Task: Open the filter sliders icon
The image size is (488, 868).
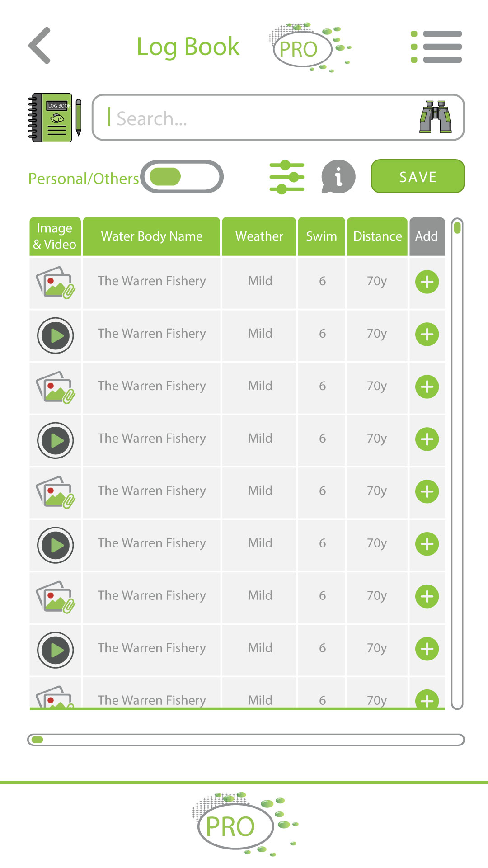Action: (x=286, y=177)
